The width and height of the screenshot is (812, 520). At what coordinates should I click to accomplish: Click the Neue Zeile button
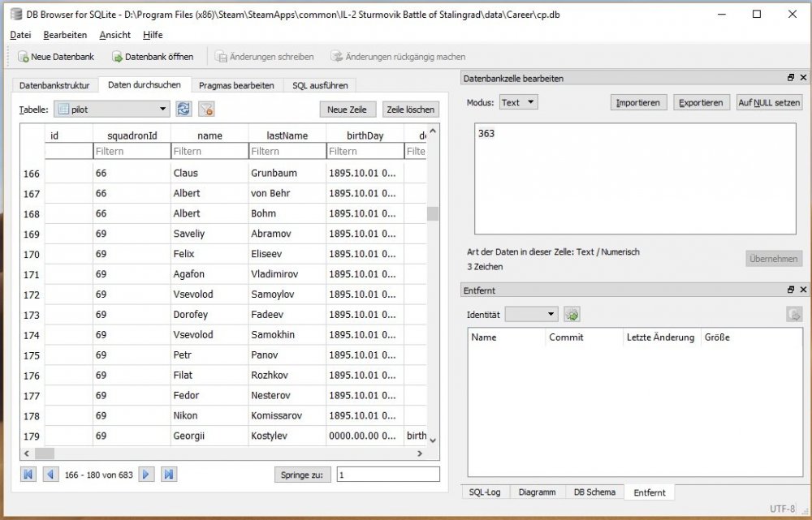(x=347, y=110)
